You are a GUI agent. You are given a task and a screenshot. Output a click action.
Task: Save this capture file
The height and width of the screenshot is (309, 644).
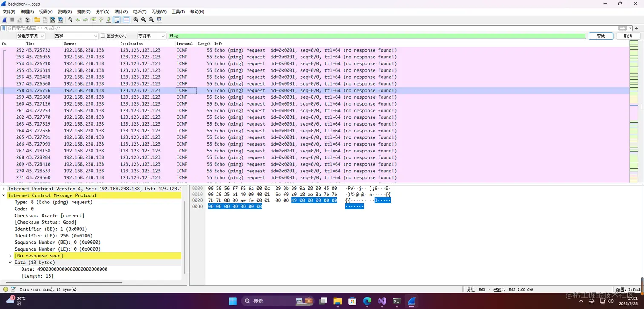[x=45, y=20]
